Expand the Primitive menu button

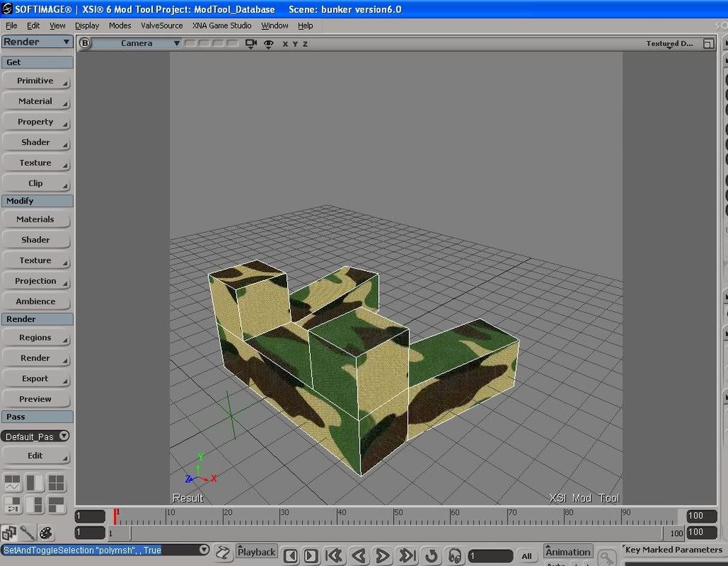(x=36, y=80)
